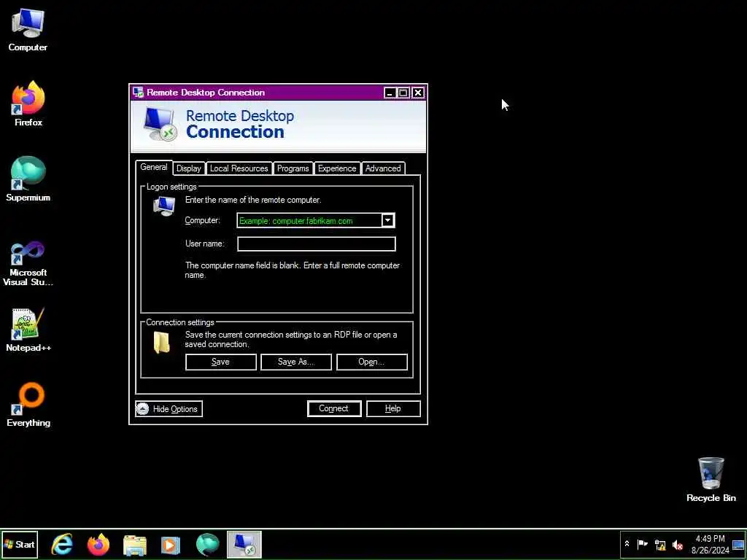Click the title bar system menu icon
The image size is (747, 560).
[x=138, y=92]
